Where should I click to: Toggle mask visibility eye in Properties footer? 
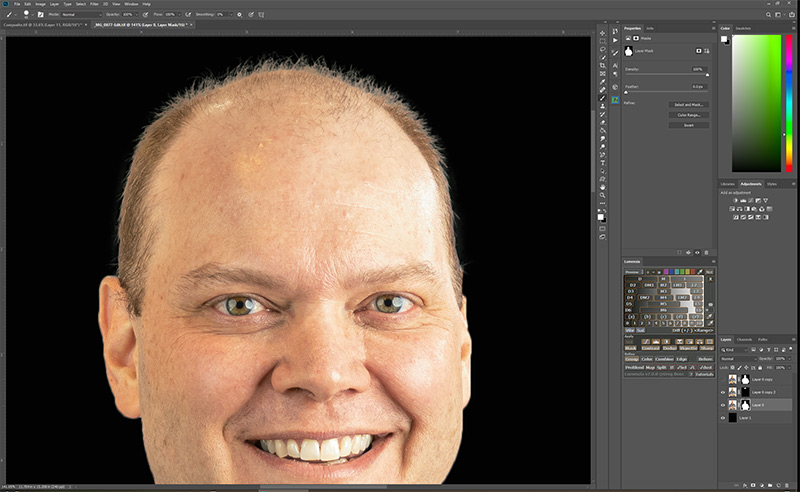point(697,253)
